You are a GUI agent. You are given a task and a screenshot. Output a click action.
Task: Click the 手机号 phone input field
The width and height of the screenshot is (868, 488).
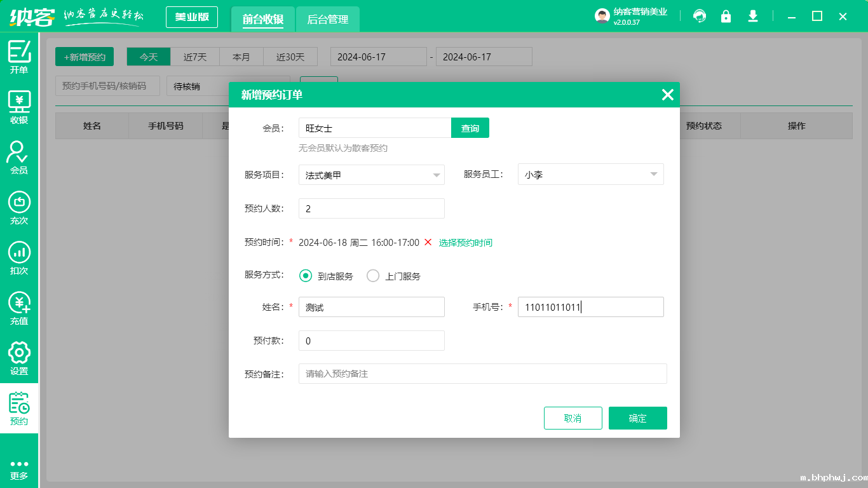point(591,307)
